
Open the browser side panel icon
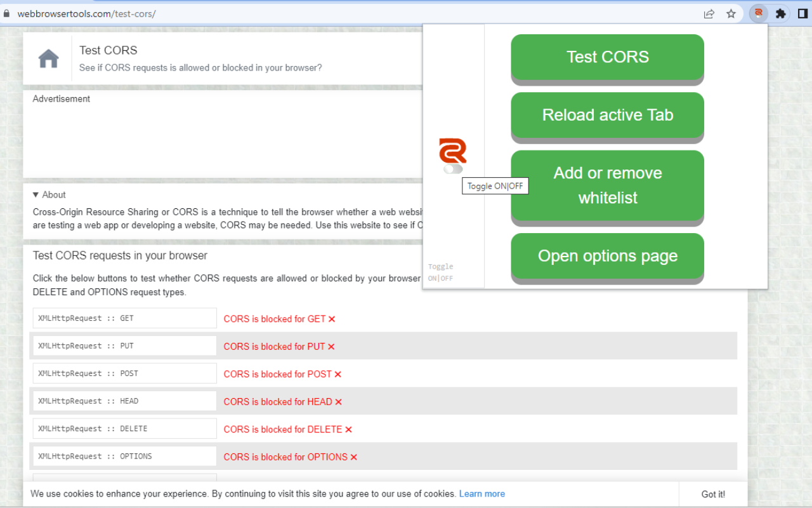coord(802,13)
